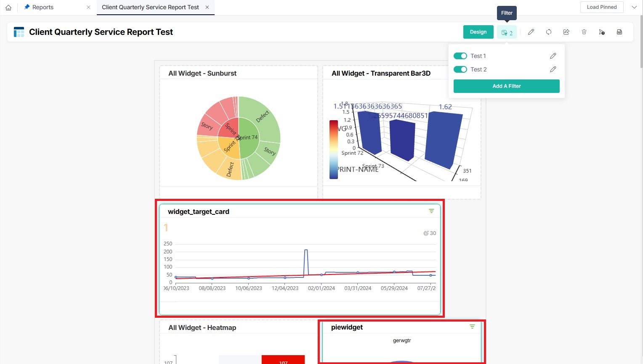Export the report as PDF
The width and height of the screenshot is (643, 364).
(619, 32)
